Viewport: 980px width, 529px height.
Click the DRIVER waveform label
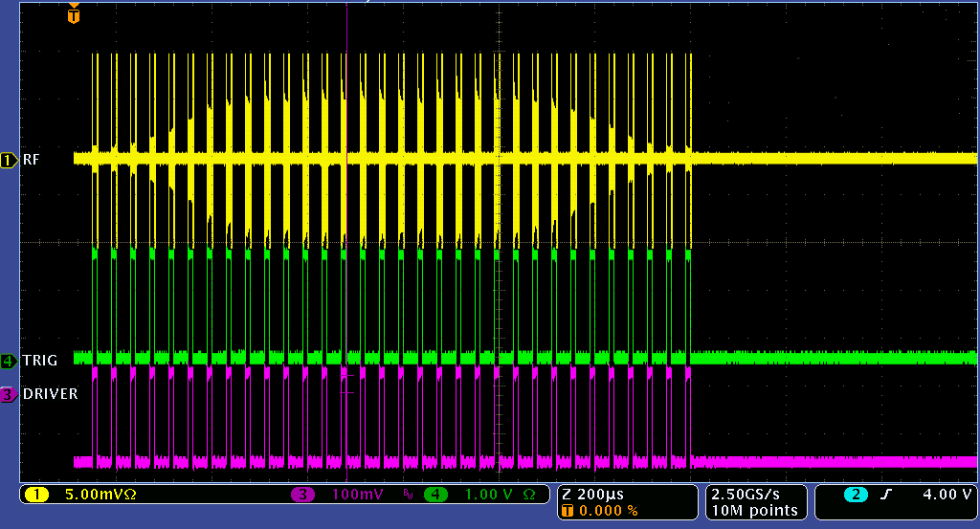pyautogui.click(x=50, y=394)
